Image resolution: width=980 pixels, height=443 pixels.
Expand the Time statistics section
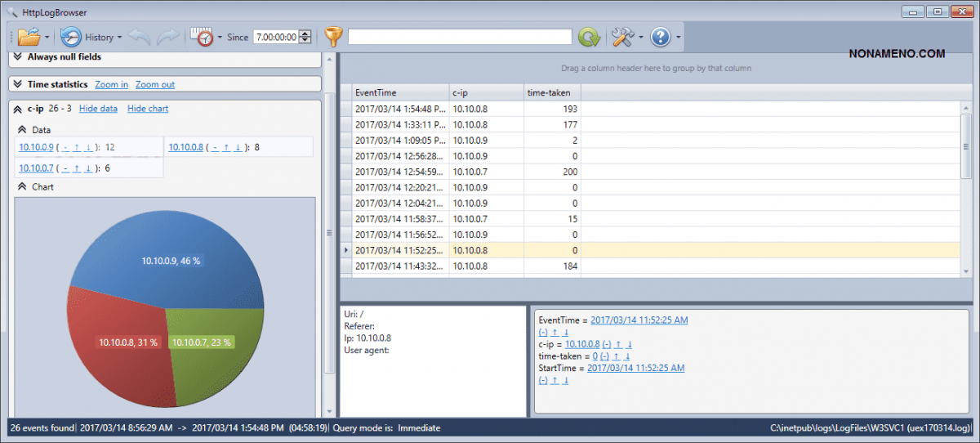18,84
